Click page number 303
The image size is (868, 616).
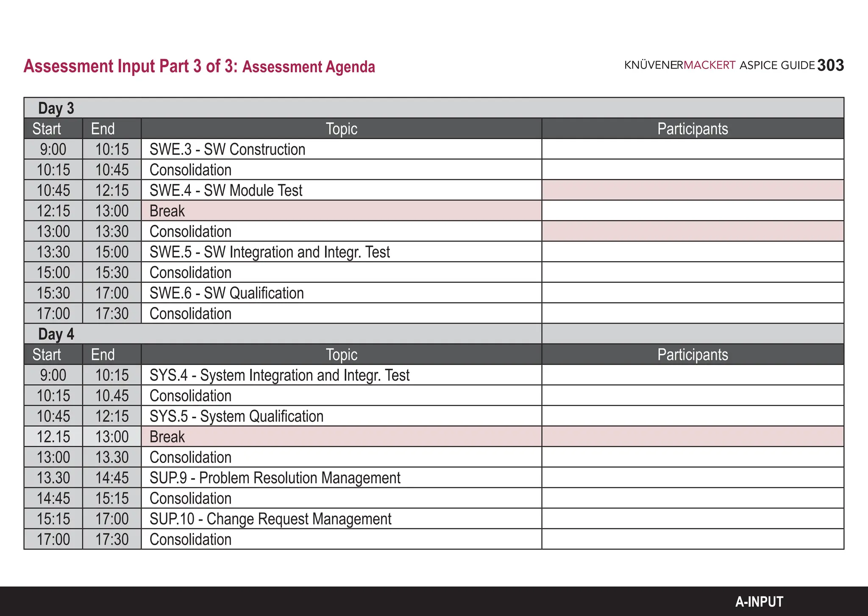coord(830,65)
